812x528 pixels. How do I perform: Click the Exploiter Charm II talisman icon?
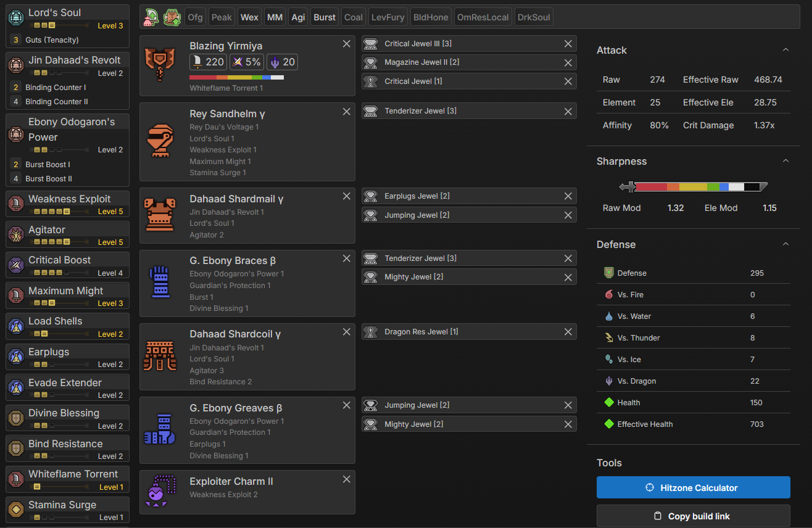coord(160,492)
